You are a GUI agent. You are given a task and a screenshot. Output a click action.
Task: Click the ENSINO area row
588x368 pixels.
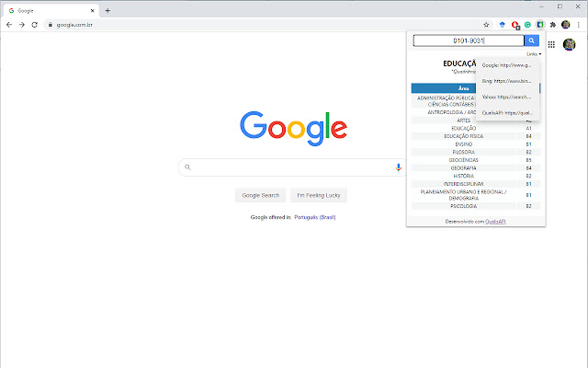(x=476, y=144)
